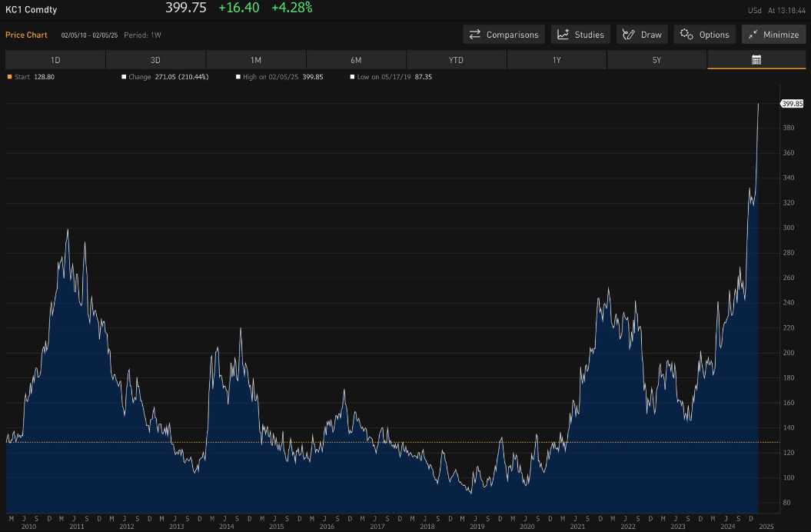This screenshot has width=811, height=532.
Task: Switch to the 3D range tab
Action: 156,60
